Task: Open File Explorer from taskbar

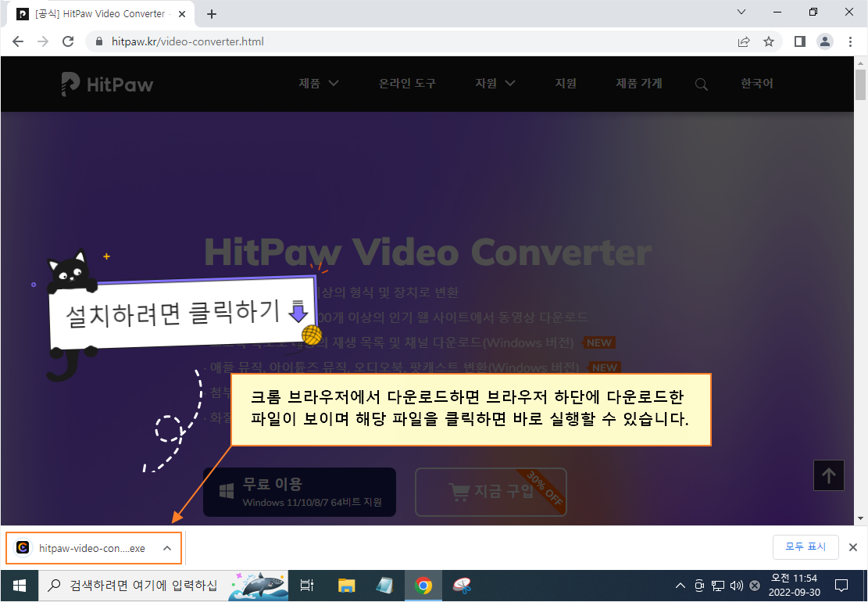Action: click(347, 586)
